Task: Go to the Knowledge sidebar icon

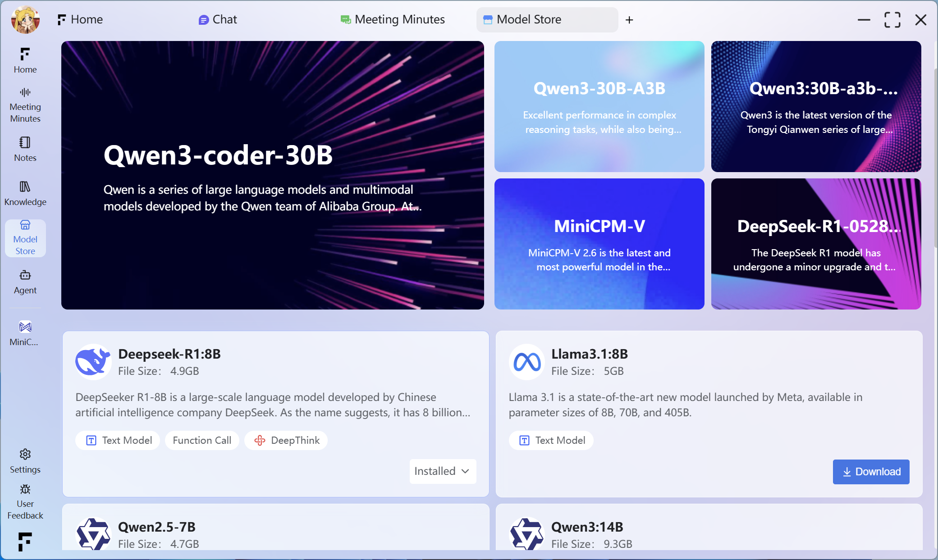Action: pos(25,193)
